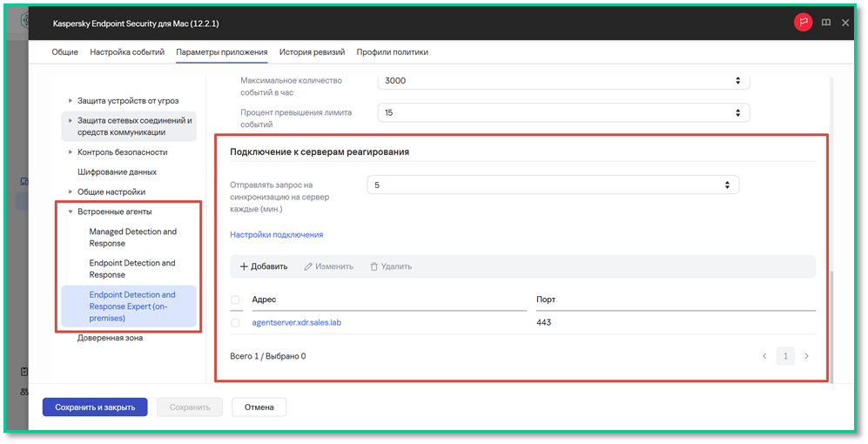The width and height of the screenshot is (868, 444).
Task: Toggle the select-all checkbox in Адрес header
Action: (235, 299)
